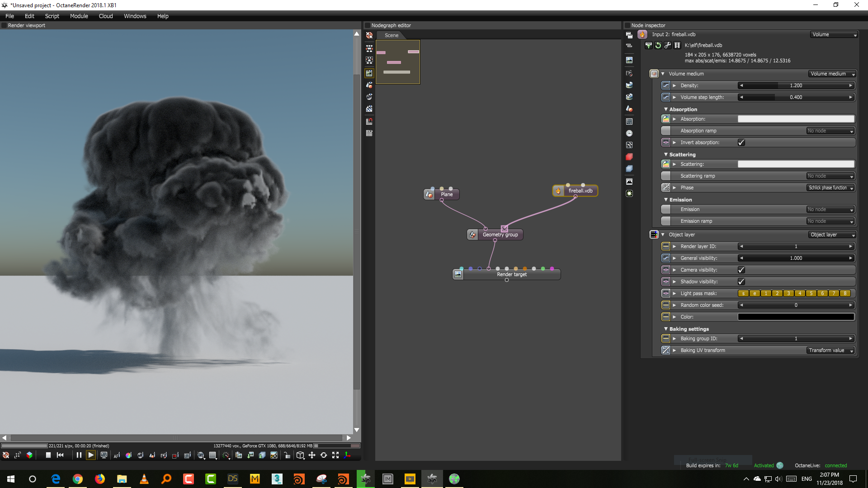Click the Geometry group node icon
868x488 pixels.
point(472,235)
